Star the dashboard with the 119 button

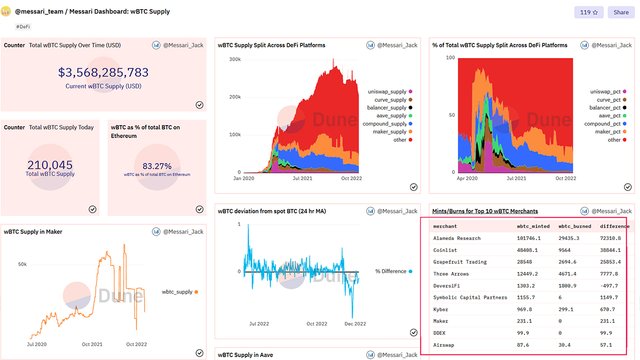pyautogui.click(x=589, y=12)
